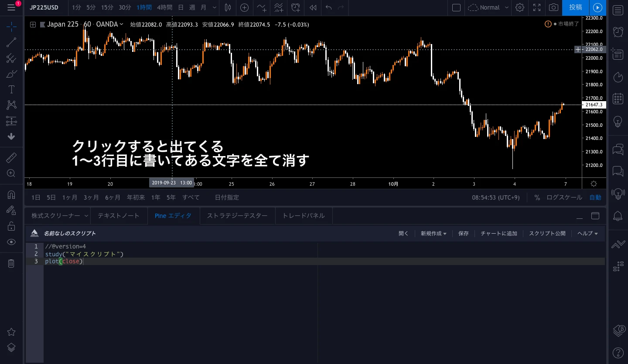Toggle ログスケール on the price axis
Viewport: 628px width, 364px height.
click(x=564, y=197)
